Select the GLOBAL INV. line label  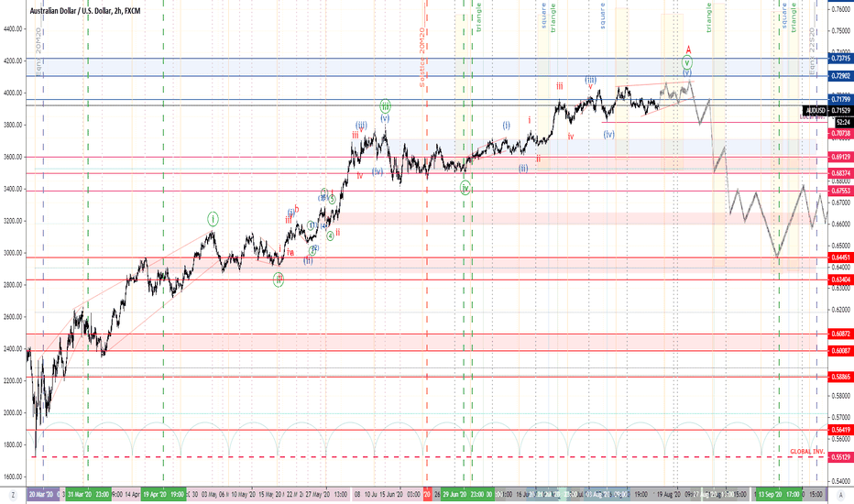(807, 452)
